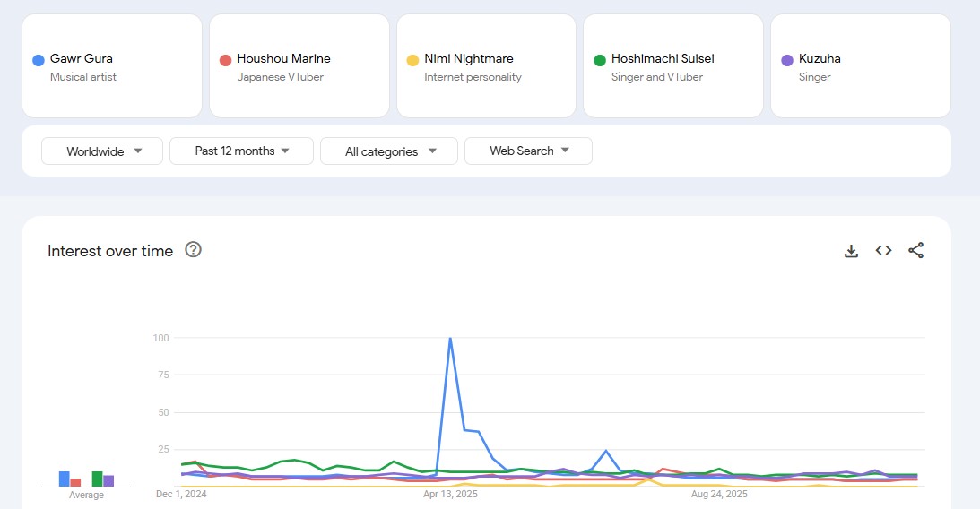This screenshot has width=980, height=509.
Task: Open the Worldwide region dropdown
Action: pyautogui.click(x=102, y=151)
